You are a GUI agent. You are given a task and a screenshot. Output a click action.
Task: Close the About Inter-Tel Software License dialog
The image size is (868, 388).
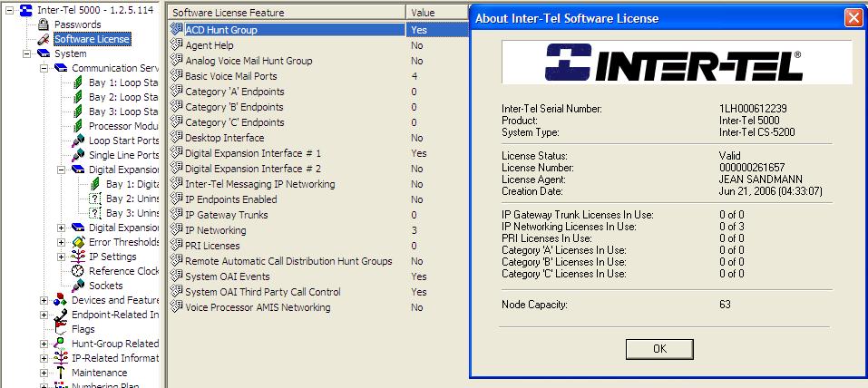point(853,18)
